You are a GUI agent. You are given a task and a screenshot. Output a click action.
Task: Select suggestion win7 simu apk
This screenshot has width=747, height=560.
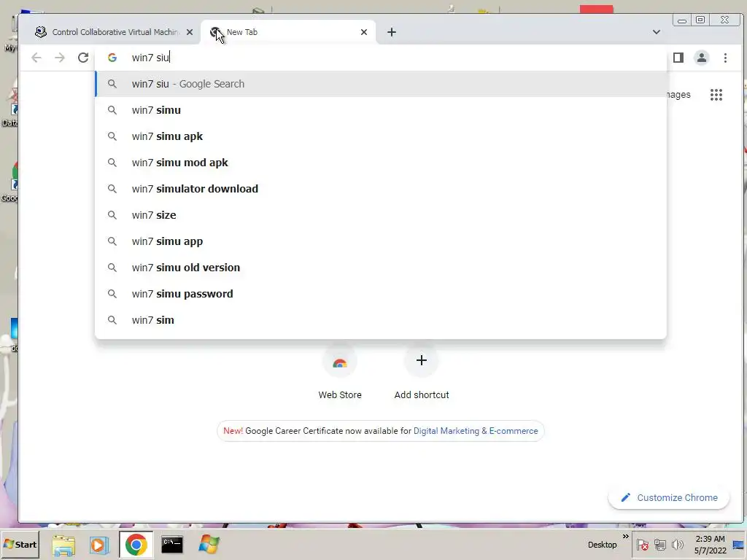[381, 136]
